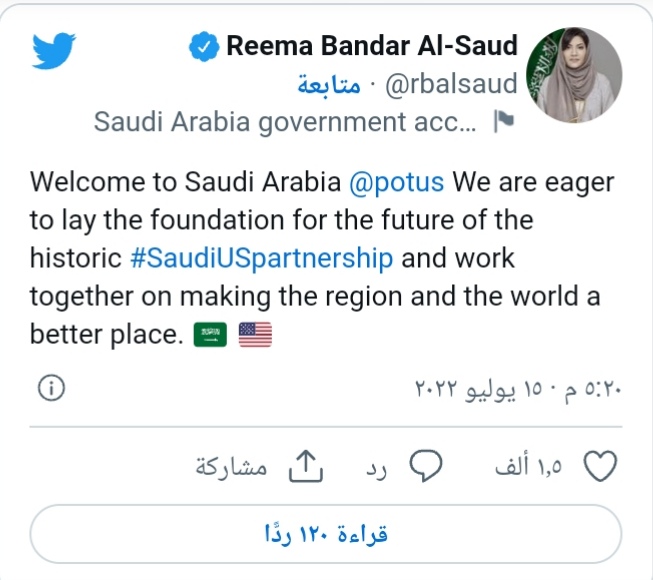Click the Saudi Arabia flag emoji
Viewport: 653px width, 580px height.
209,336
